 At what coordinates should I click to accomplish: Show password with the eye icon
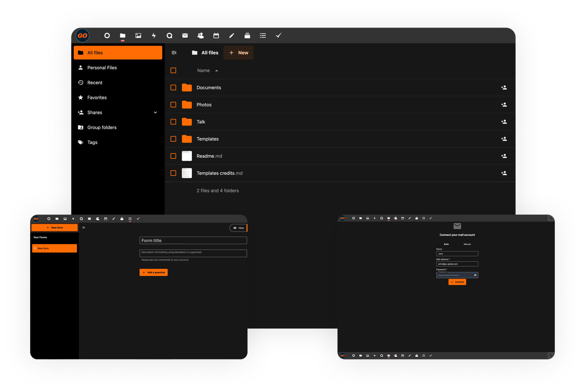coord(475,275)
